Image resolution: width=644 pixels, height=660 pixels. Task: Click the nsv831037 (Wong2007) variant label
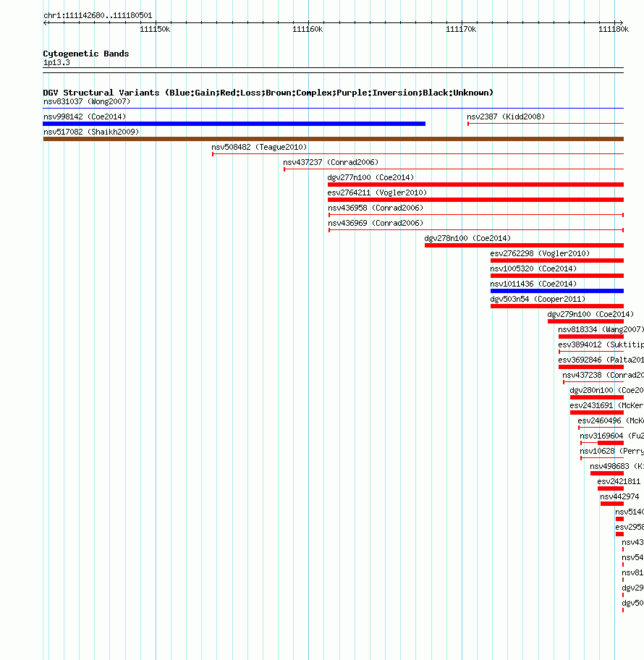pos(87,101)
